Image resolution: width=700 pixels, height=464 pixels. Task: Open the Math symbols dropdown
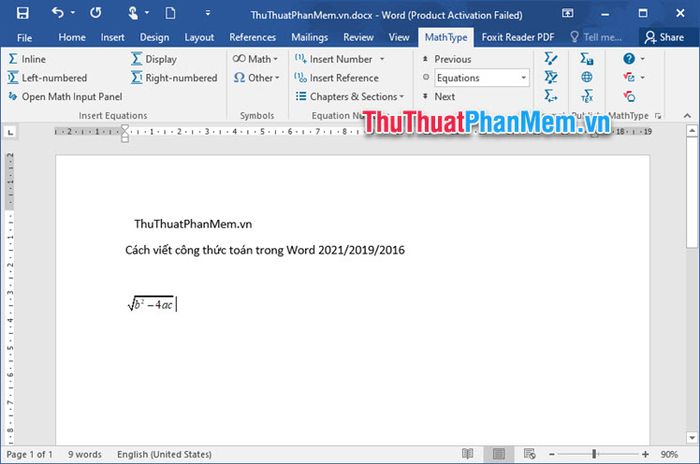pos(255,59)
